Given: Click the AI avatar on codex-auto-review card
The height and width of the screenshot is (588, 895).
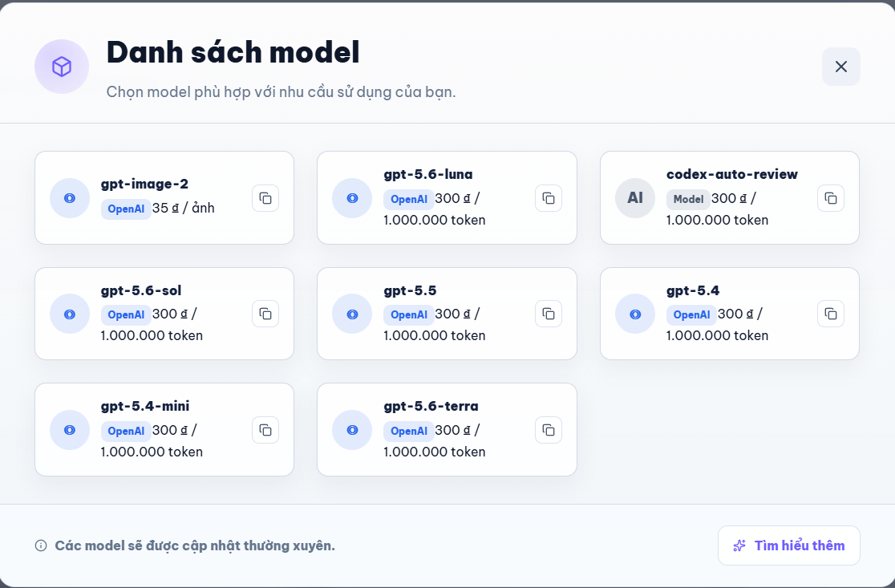Looking at the screenshot, I should [634, 198].
